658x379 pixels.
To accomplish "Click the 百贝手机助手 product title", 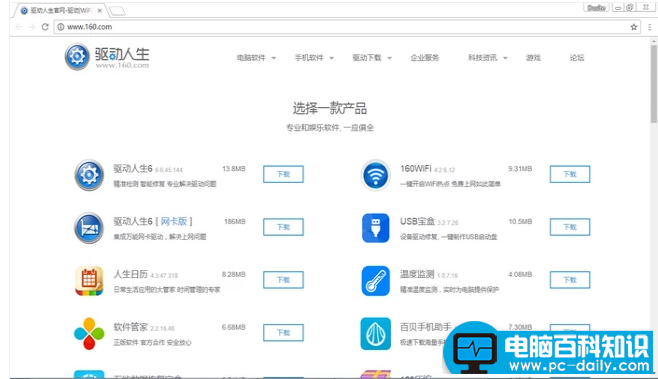I will [426, 327].
